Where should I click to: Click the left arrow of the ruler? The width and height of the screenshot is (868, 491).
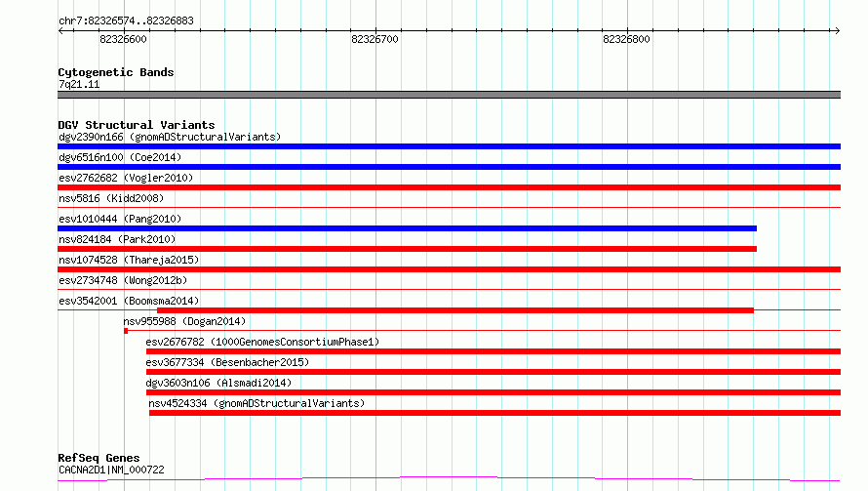pos(60,30)
